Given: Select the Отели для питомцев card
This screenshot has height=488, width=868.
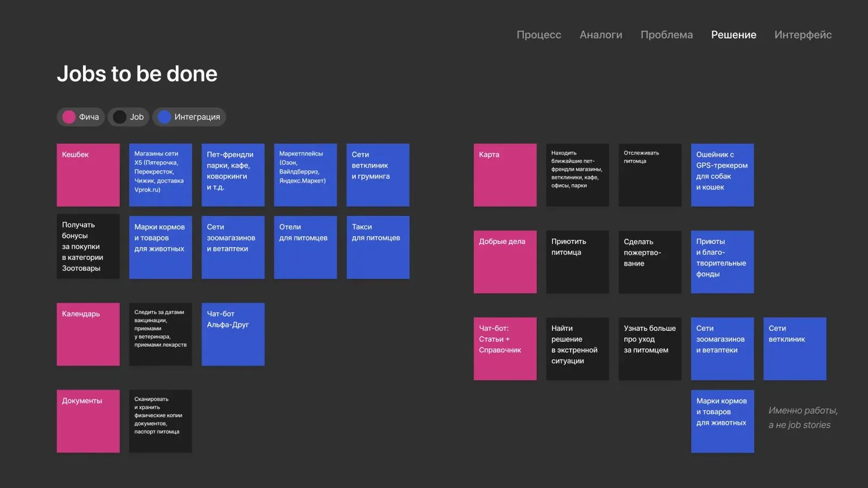Looking at the screenshot, I should [x=305, y=247].
